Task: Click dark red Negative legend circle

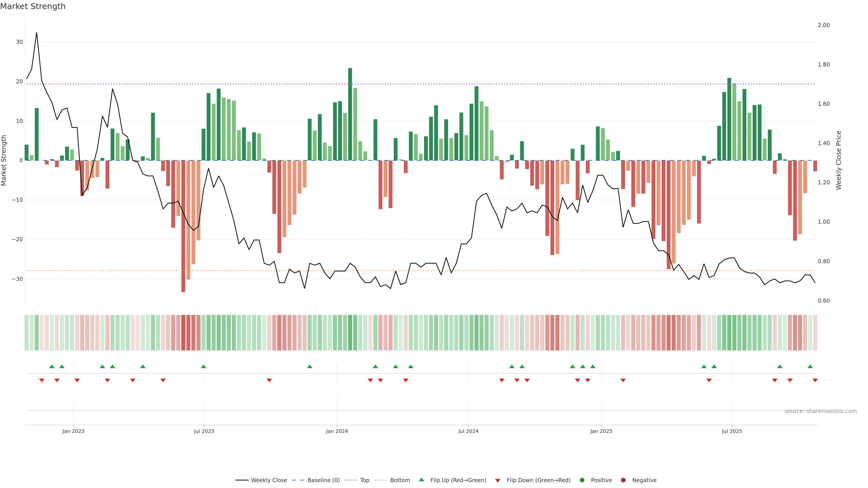Action: point(623,480)
